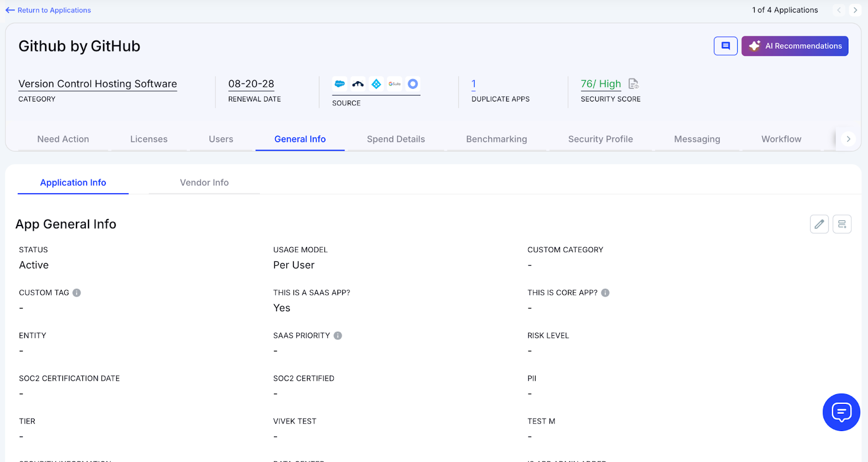868x462 pixels.
Task: Show info tooltip for This Is Core App
Action: point(605,293)
